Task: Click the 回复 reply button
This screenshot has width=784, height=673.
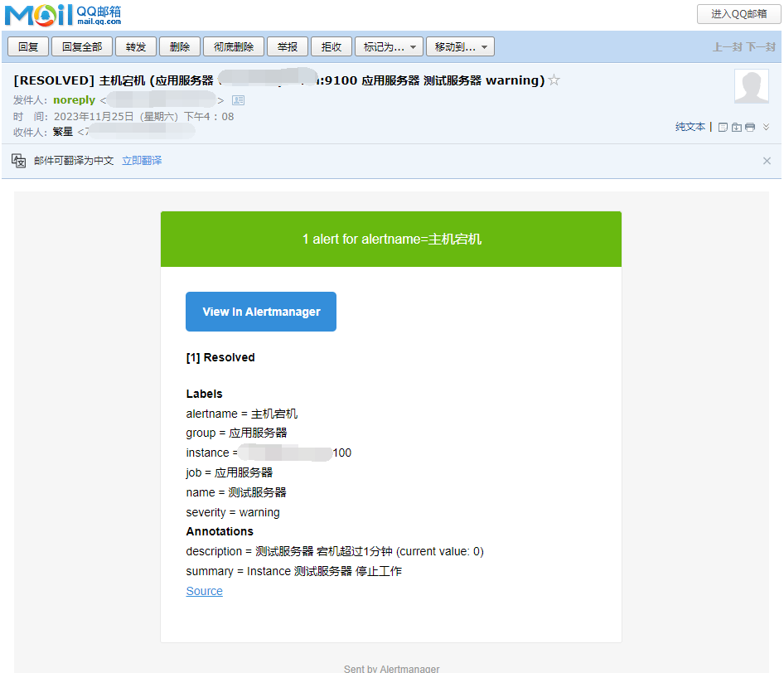Action: pyautogui.click(x=28, y=47)
